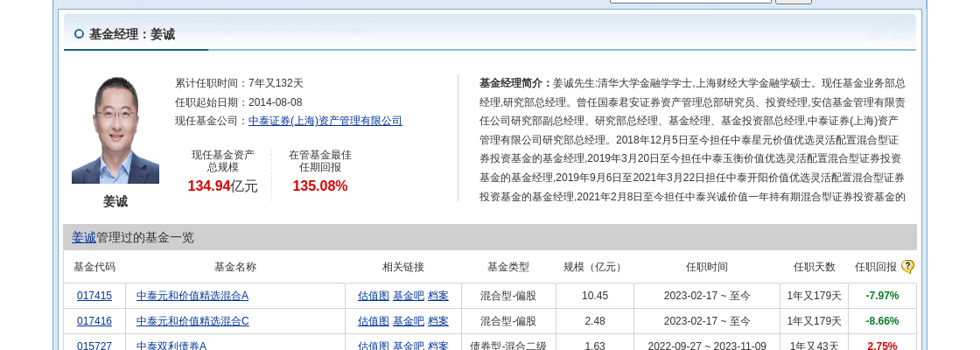The image size is (980, 350).
Task: Open 档案 for 中泰双利债券A
Action: (x=438, y=346)
